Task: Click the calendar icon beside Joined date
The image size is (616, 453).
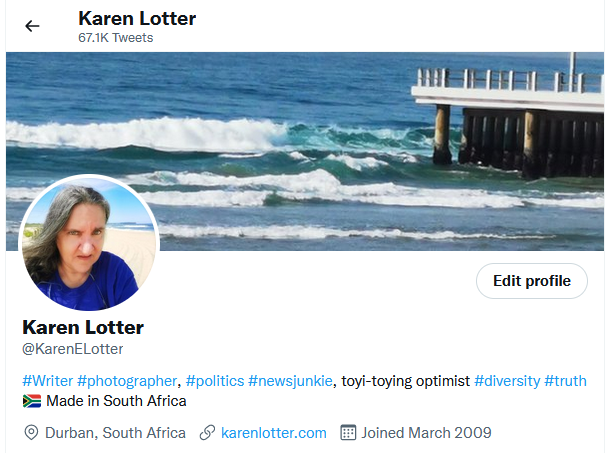Action: pos(348,433)
